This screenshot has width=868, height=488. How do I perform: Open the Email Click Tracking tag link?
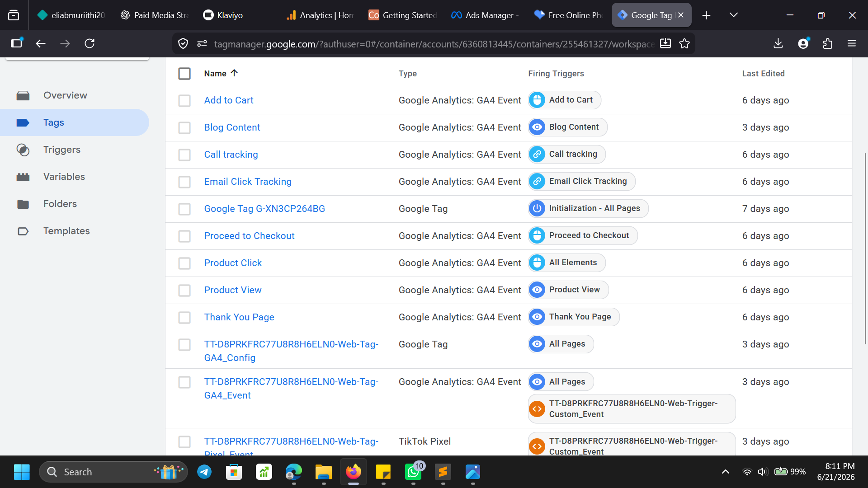click(x=248, y=182)
